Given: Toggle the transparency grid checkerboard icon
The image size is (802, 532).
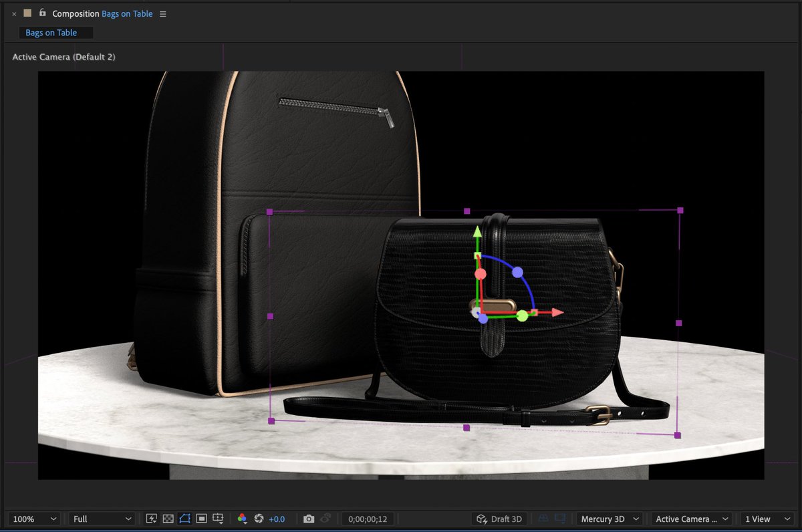Looking at the screenshot, I should tap(168, 519).
